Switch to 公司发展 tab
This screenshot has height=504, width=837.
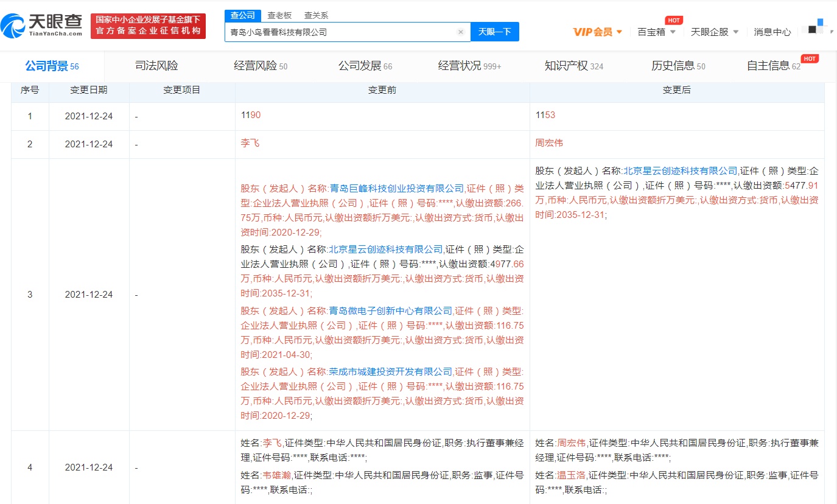coord(365,66)
